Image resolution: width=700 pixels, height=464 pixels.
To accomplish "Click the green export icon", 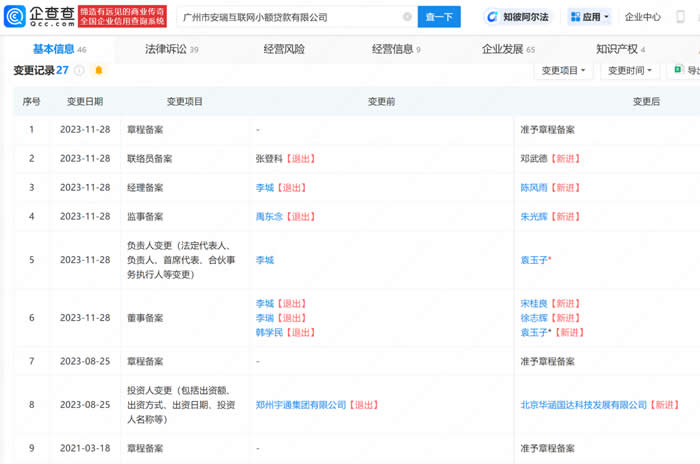I will coord(679,70).
